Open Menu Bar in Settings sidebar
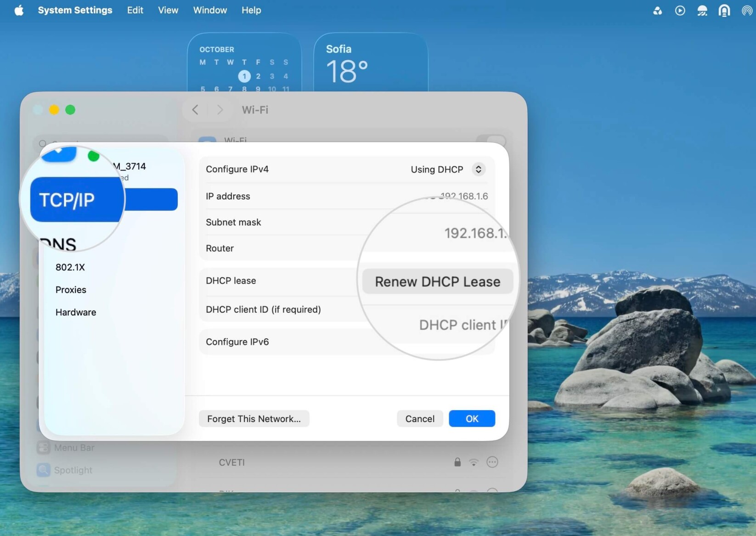 (66, 447)
